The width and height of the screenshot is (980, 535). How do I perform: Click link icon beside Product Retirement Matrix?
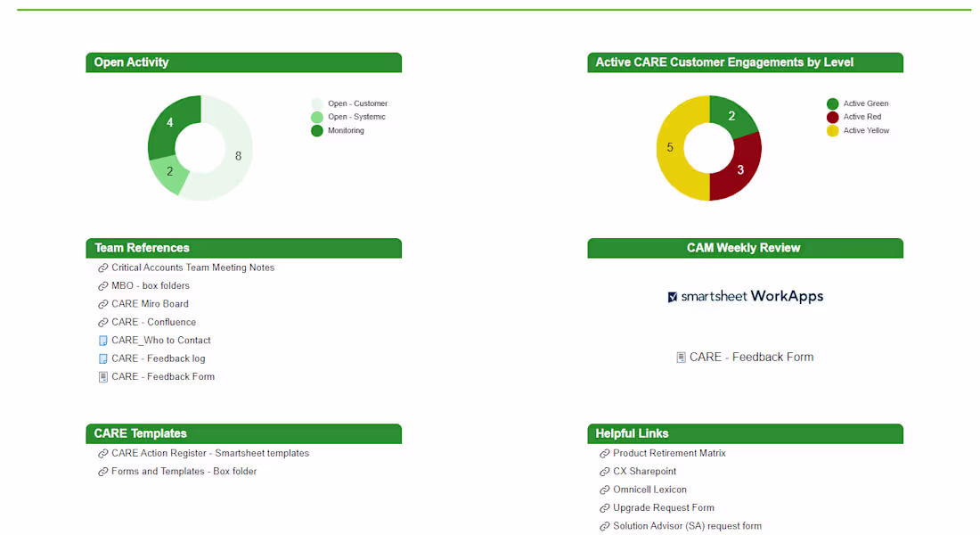604,454
